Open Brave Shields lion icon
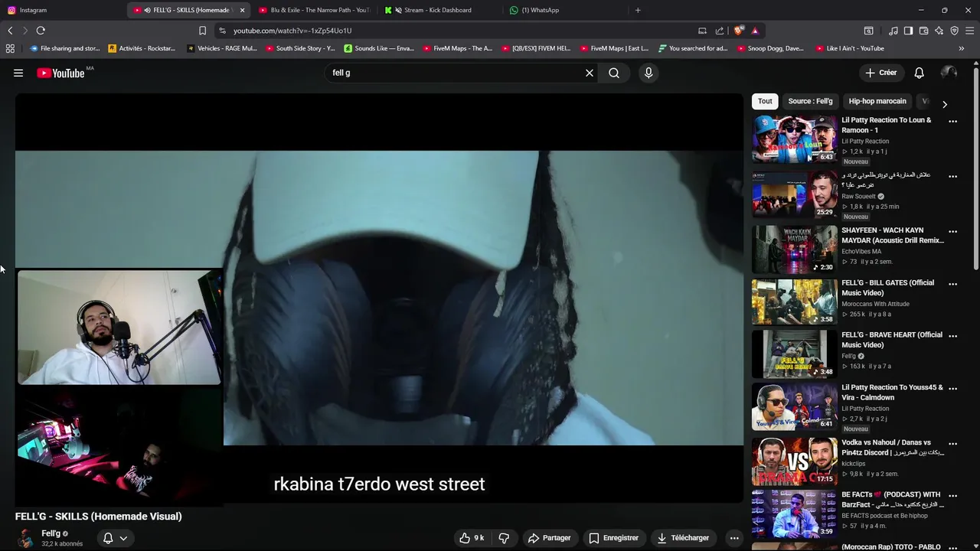This screenshot has height=551, width=980. click(x=738, y=31)
